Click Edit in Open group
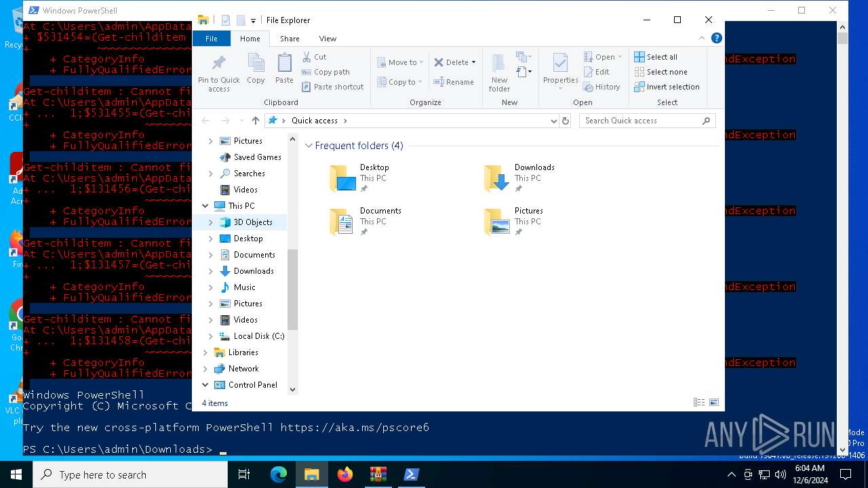Screen dimensions: 868x488 tap(597, 72)
